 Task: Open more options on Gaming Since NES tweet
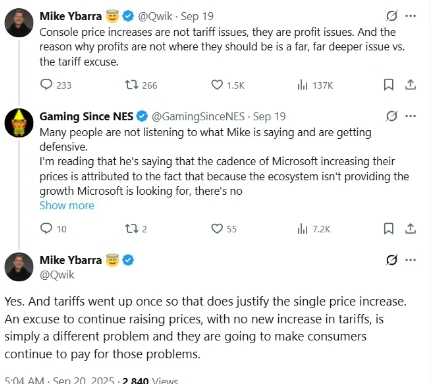click(410, 116)
